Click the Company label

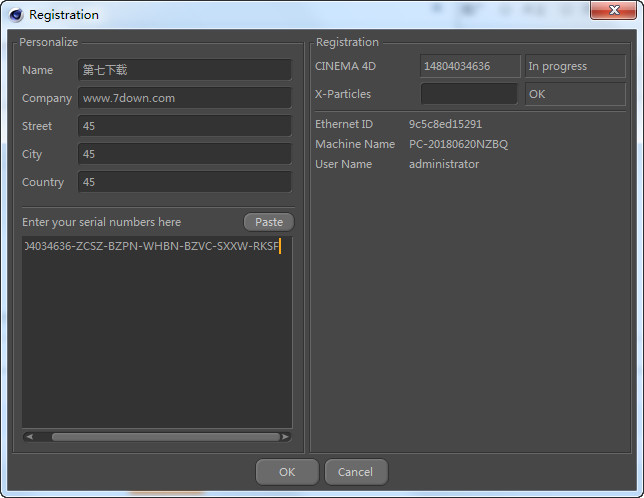point(47,99)
